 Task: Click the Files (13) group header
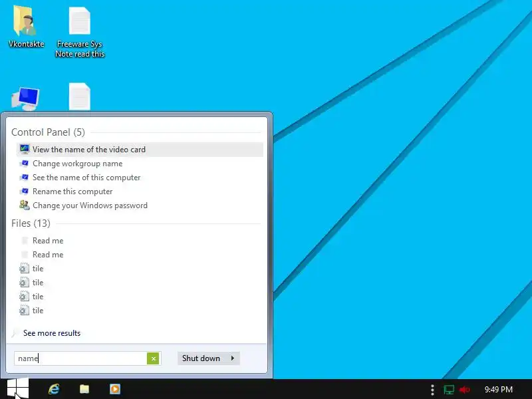pyautogui.click(x=31, y=223)
